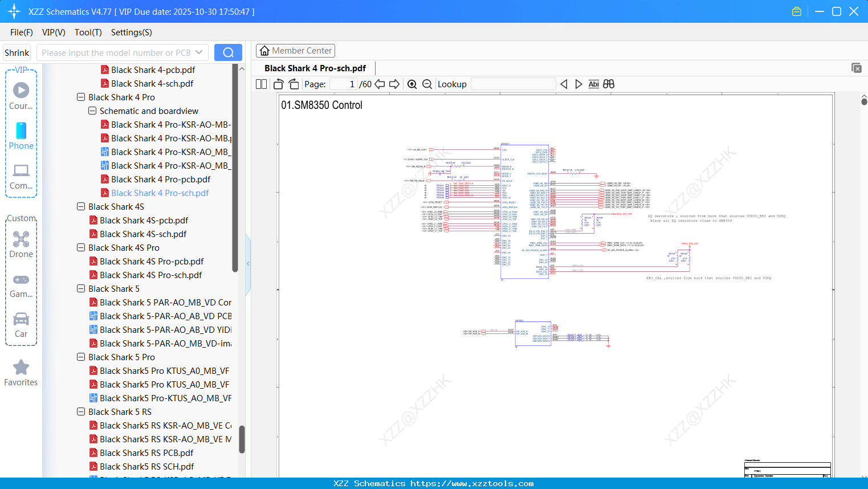Screen dimensions: 868x489
Task: Open Black Shark5 RS SCH.pdf
Action: click(x=146, y=467)
